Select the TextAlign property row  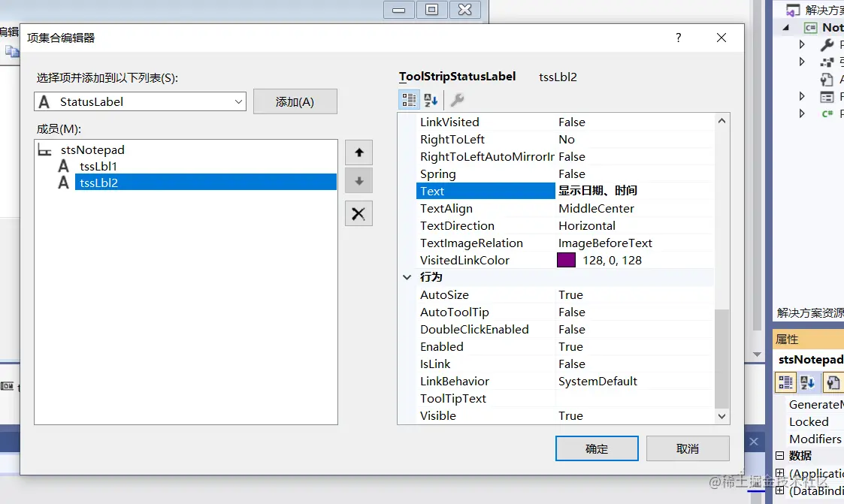tap(565, 208)
